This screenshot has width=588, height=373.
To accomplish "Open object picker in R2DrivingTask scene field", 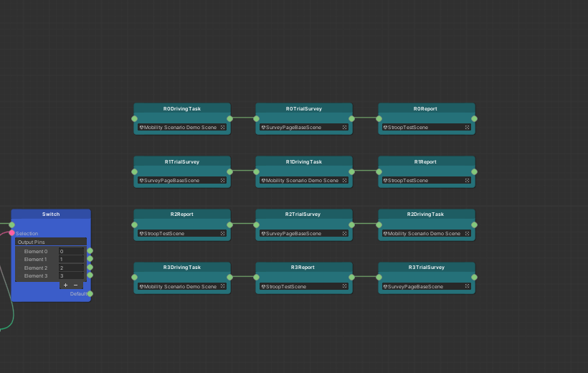I will tap(468, 233).
